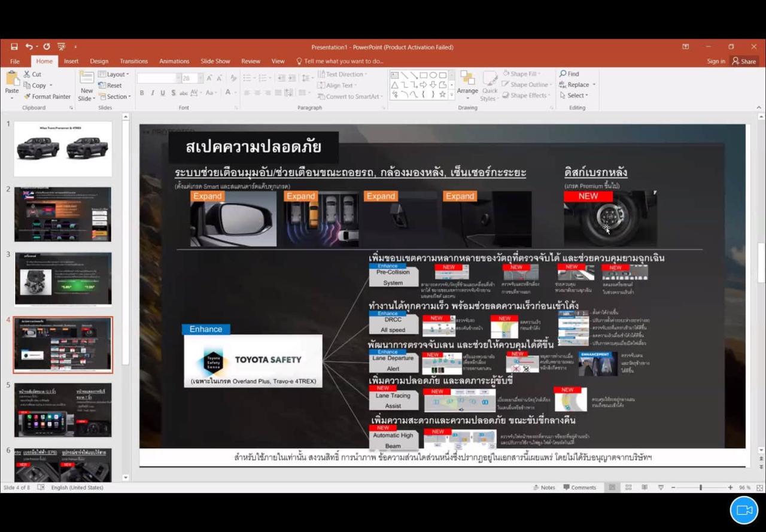Align text to the right

[268, 93]
